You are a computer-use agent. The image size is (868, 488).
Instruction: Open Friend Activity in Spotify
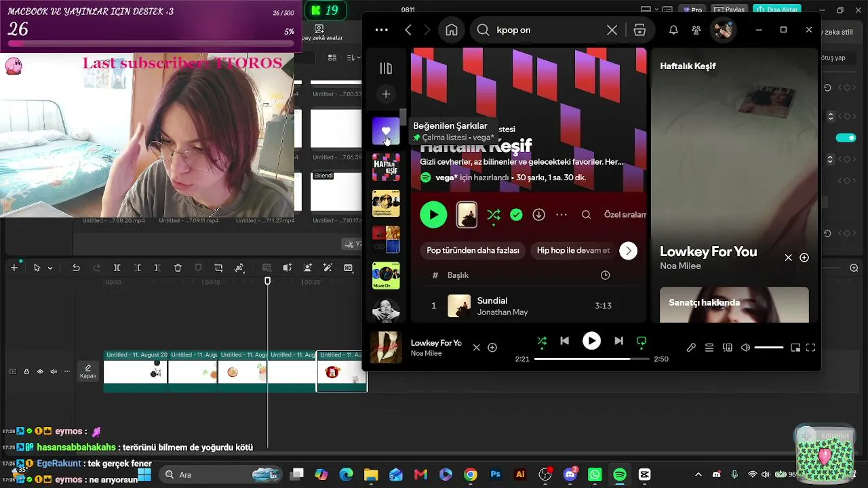[x=696, y=30]
